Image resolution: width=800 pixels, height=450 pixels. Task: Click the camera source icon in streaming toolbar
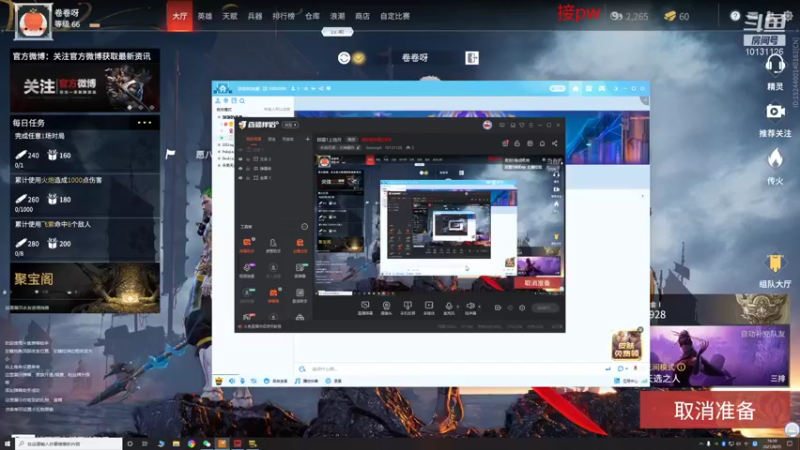(x=386, y=306)
